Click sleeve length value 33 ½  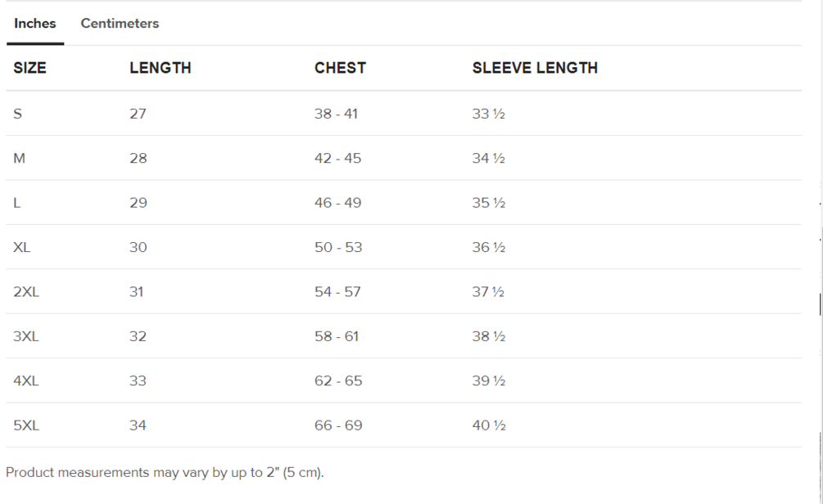coord(489,114)
